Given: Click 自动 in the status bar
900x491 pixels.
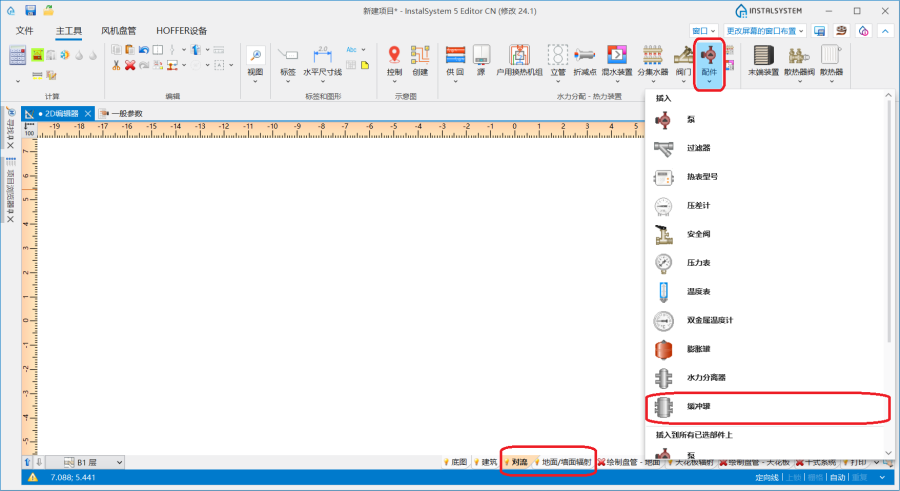Looking at the screenshot, I should coord(837,478).
